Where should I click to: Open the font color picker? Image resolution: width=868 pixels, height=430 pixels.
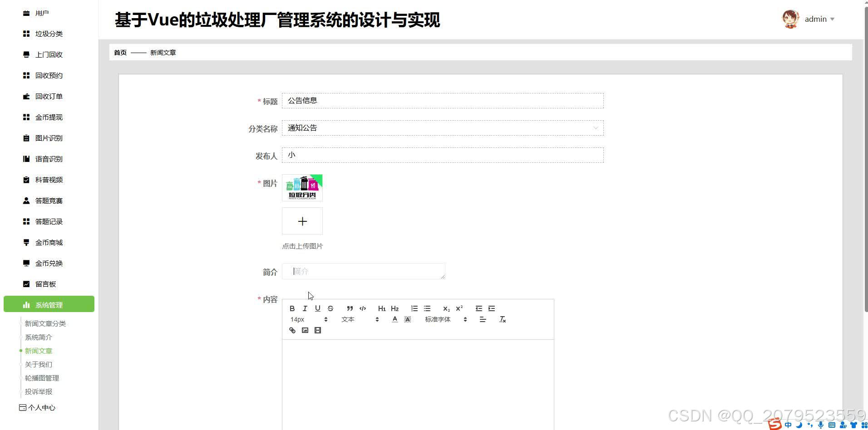(x=395, y=319)
